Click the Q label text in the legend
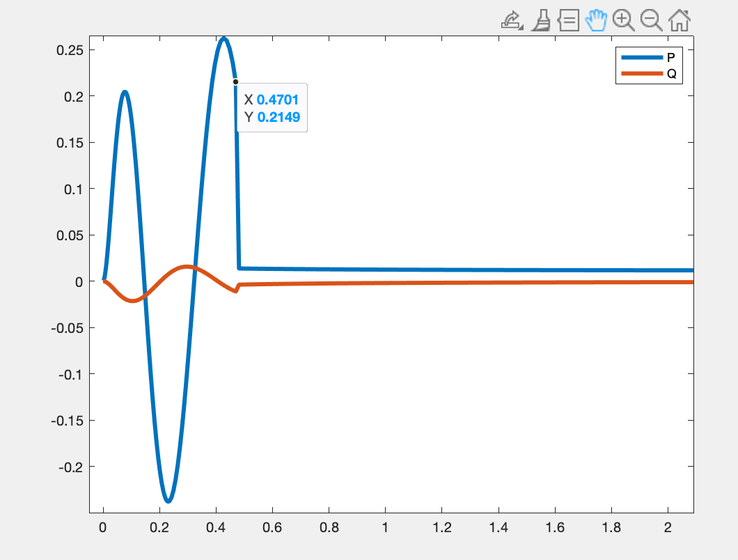Viewport: 738px width, 560px height. [x=670, y=72]
